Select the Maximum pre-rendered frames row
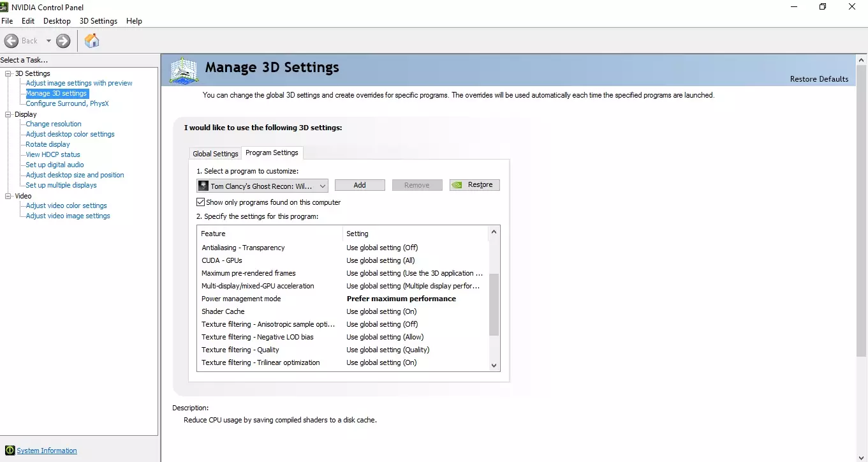 (342, 273)
